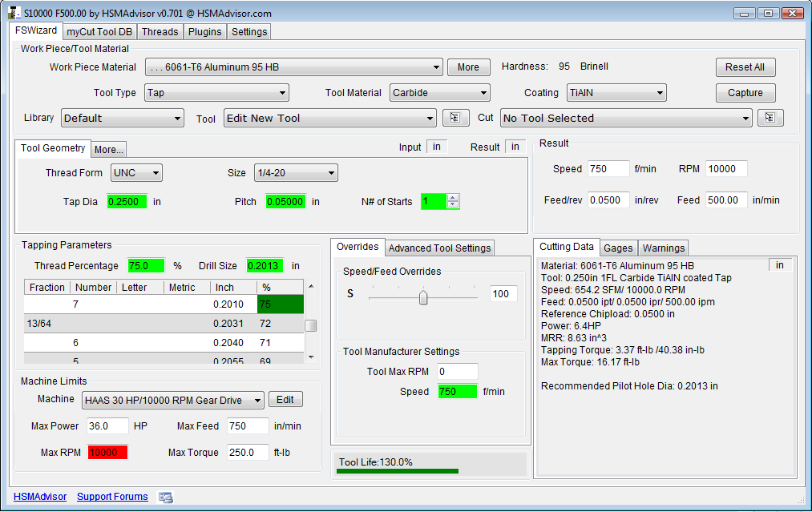This screenshot has width=812, height=512.
Task: Click the small icon beside Support Forums
Action: (166, 498)
